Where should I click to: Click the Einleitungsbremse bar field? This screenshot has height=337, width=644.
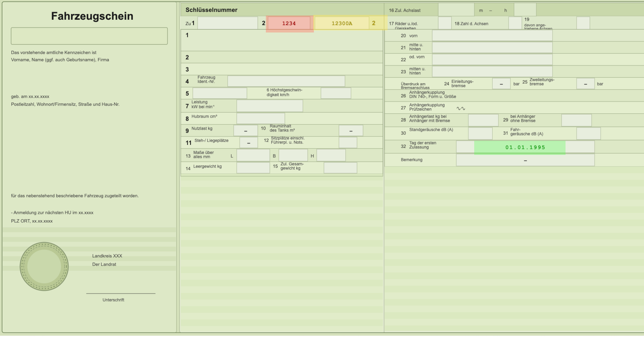[501, 84]
